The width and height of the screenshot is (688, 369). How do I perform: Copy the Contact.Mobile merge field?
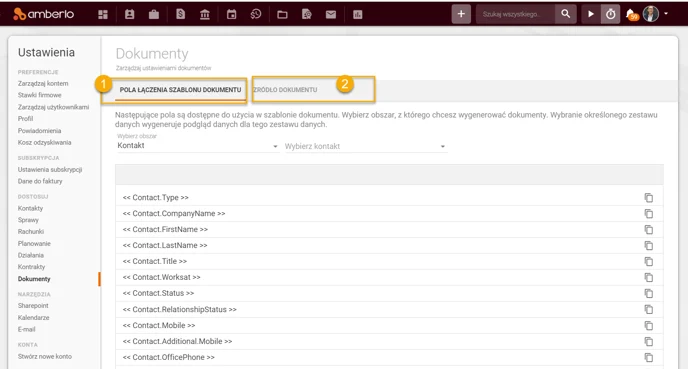649,326
